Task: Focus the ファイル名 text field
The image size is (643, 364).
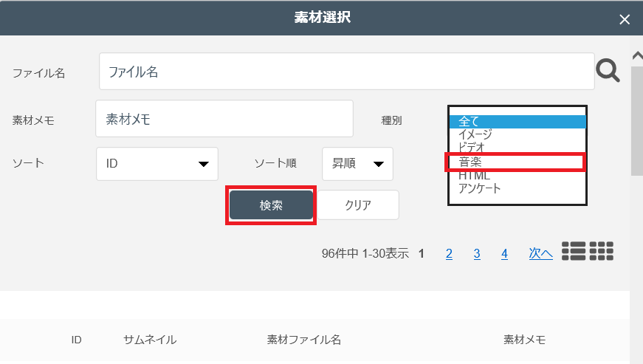Action: tap(346, 72)
